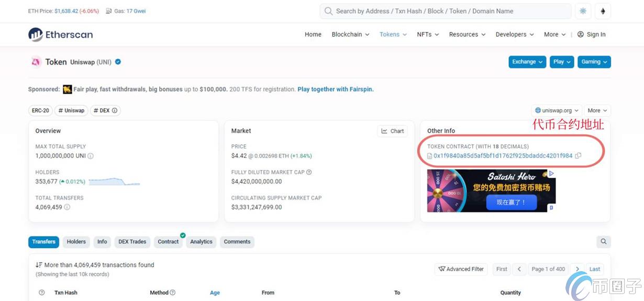This screenshot has height=301, width=644.
Task: Focus the Search by Address field
Action: tap(446, 11)
